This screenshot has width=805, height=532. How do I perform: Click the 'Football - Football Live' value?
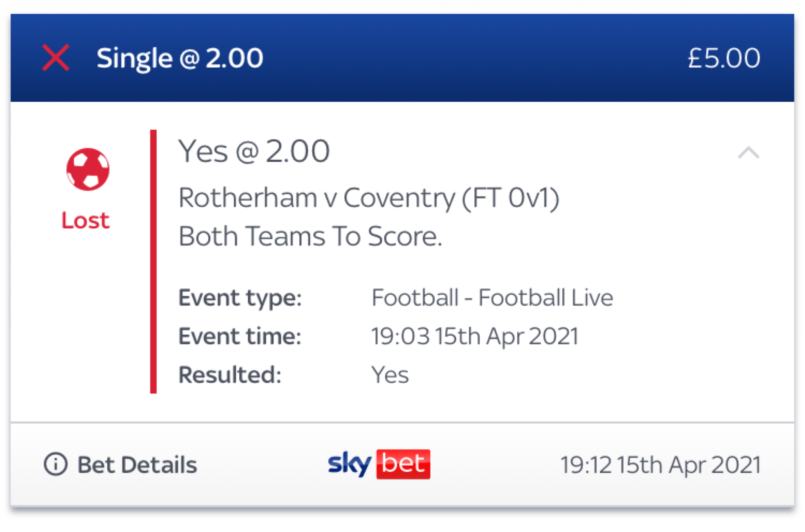pos(492,298)
